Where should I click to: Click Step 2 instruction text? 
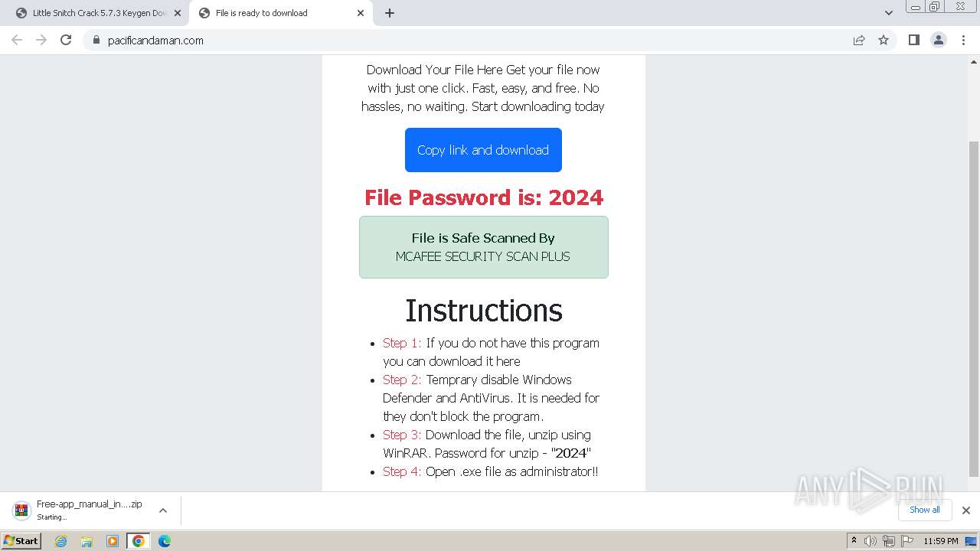[x=491, y=398]
